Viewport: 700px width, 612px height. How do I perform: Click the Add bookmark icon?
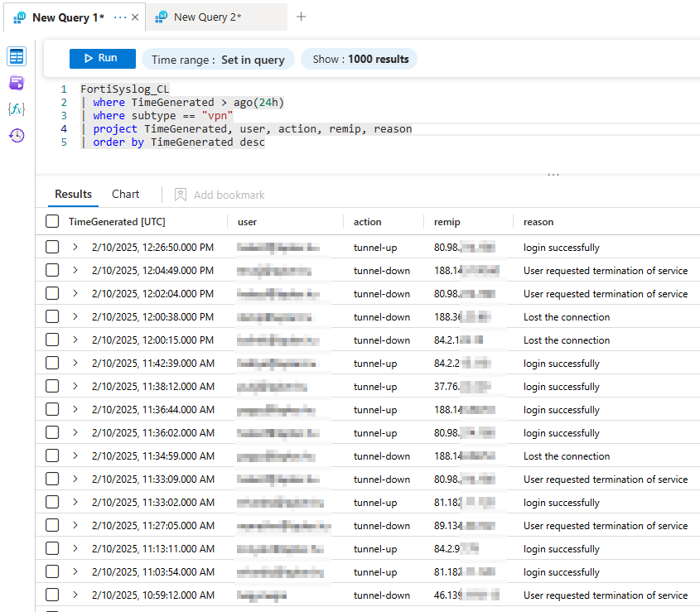(x=181, y=195)
